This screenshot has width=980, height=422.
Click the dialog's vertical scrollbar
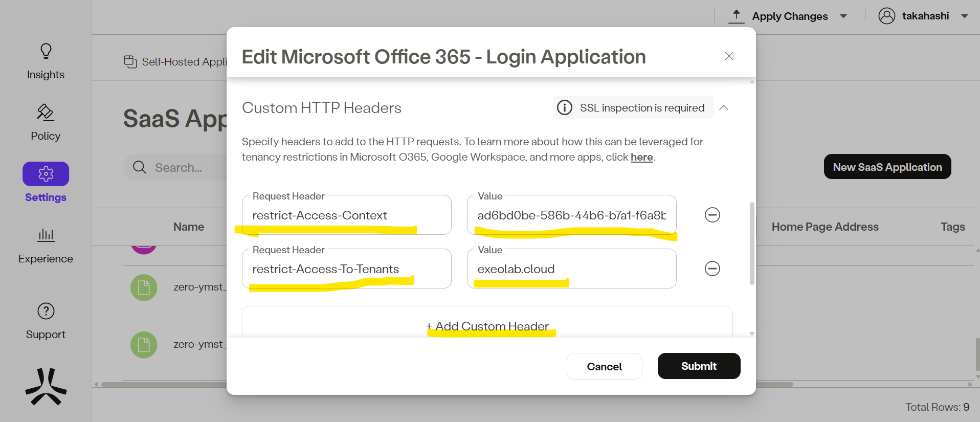[x=751, y=243]
